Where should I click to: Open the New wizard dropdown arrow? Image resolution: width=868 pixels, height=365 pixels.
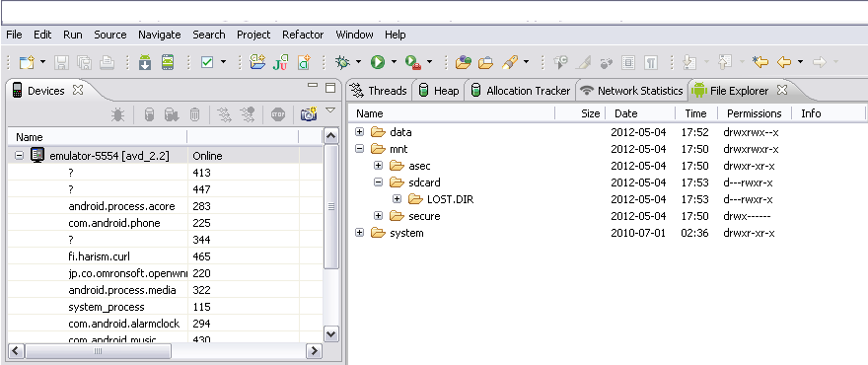click(x=42, y=62)
